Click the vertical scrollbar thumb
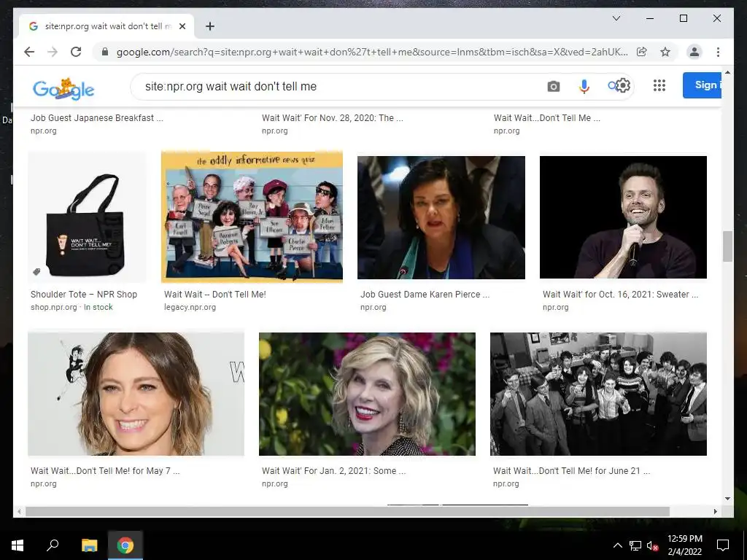747x560 pixels. (727, 246)
